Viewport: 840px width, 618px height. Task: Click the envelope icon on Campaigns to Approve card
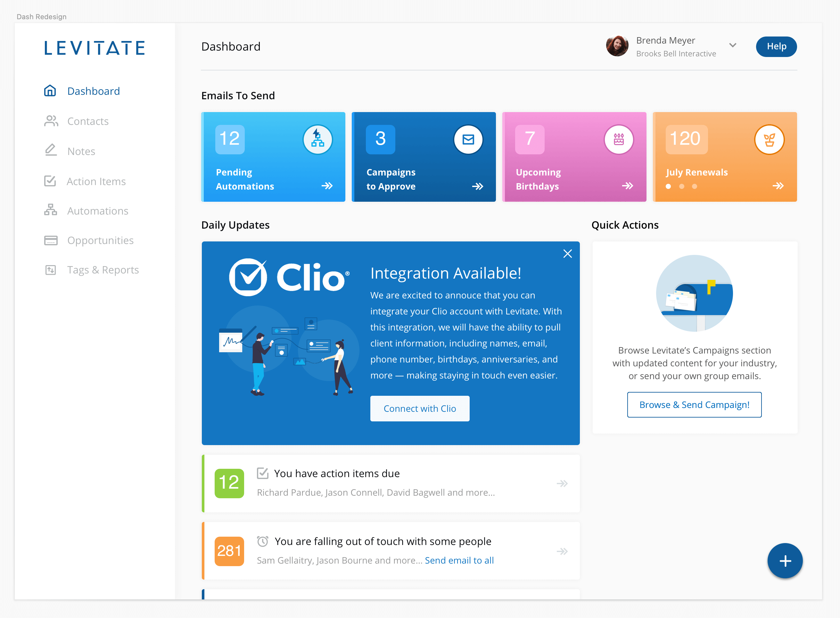pyautogui.click(x=468, y=139)
